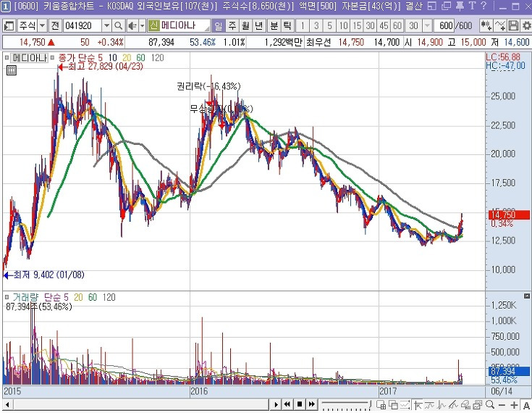This screenshot has width=532, height=413.
Task: Click the plus zoom-in icon on bottom bar
Action: [x=514, y=405]
